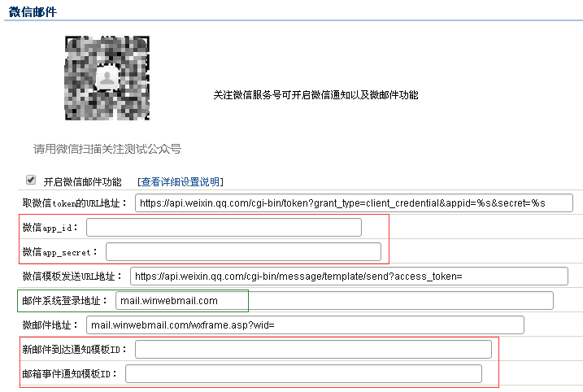583x392 pixels.
Task: Click the 微邮件地址 label
Action: click(x=50, y=325)
